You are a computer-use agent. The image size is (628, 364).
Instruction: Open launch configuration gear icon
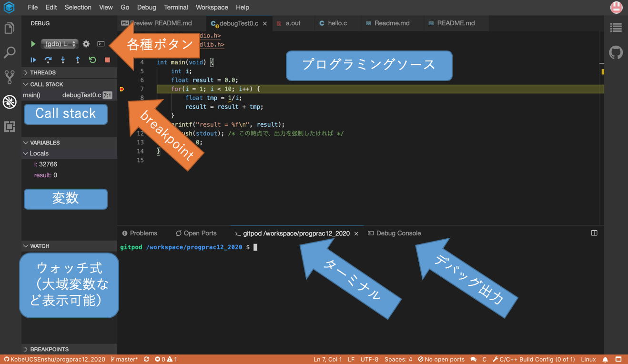coord(86,44)
